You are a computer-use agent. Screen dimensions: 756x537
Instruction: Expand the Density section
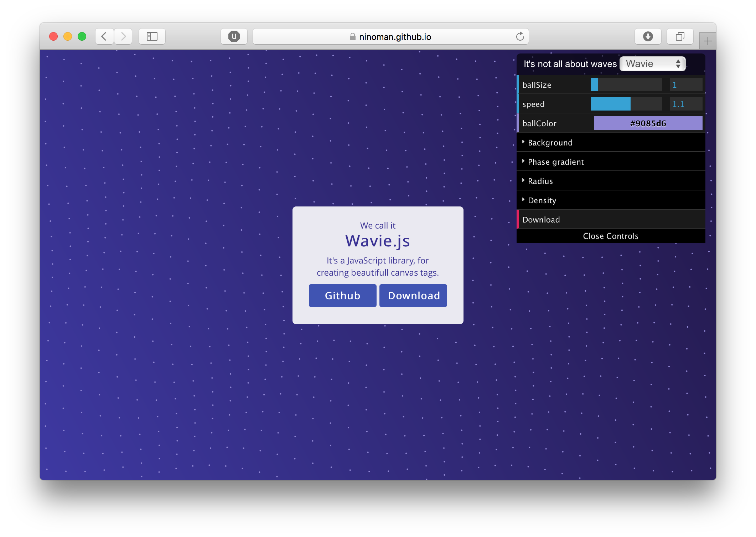(x=542, y=200)
